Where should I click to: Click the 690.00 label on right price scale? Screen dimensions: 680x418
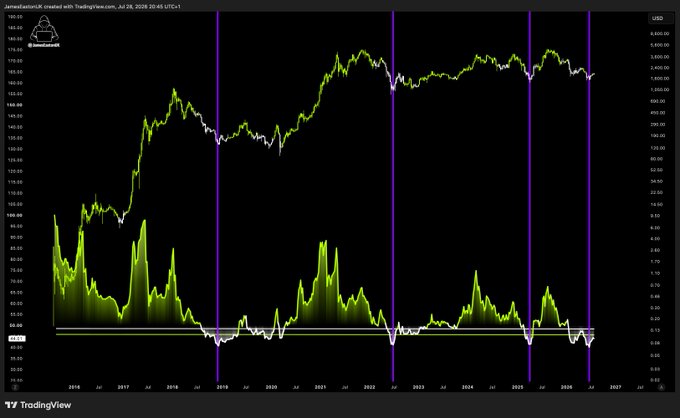coord(657,101)
